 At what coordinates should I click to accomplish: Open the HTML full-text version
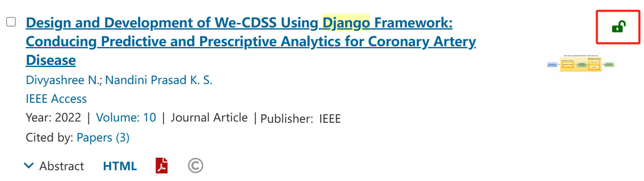120,166
